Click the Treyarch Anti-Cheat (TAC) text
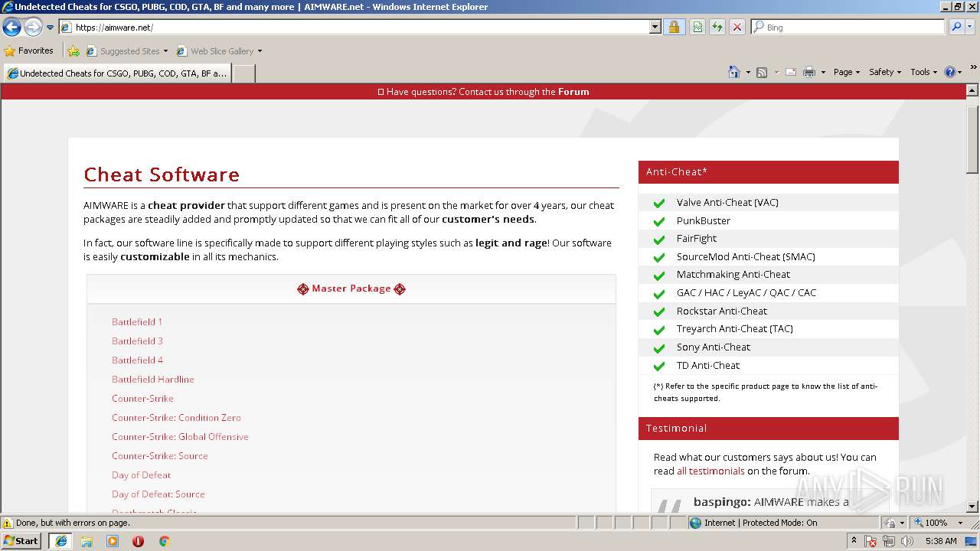This screenshot has width=980, height=551. tap(734, 329)
